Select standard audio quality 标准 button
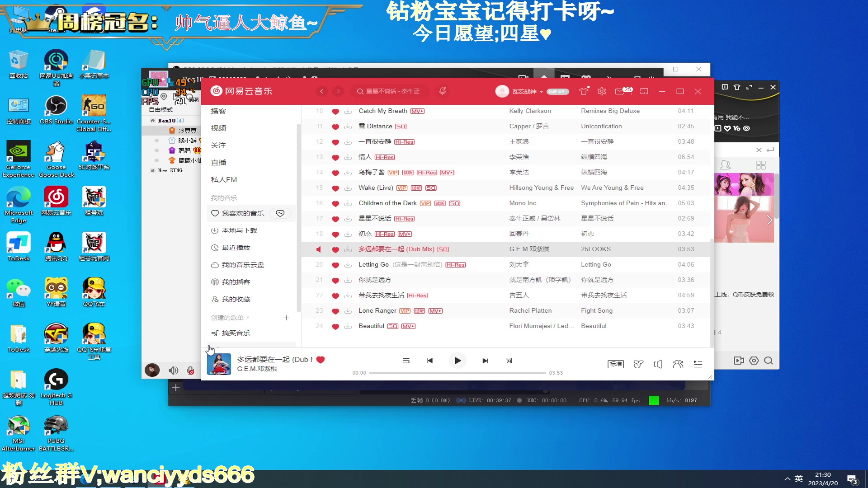The height and width of the screenshot is (488, 868). tap(615, 364)
